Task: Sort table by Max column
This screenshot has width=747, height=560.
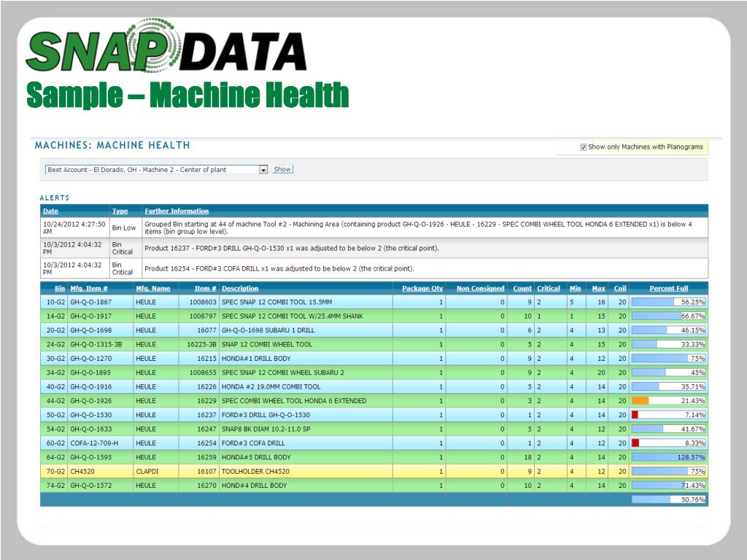Action: point(598,288)
